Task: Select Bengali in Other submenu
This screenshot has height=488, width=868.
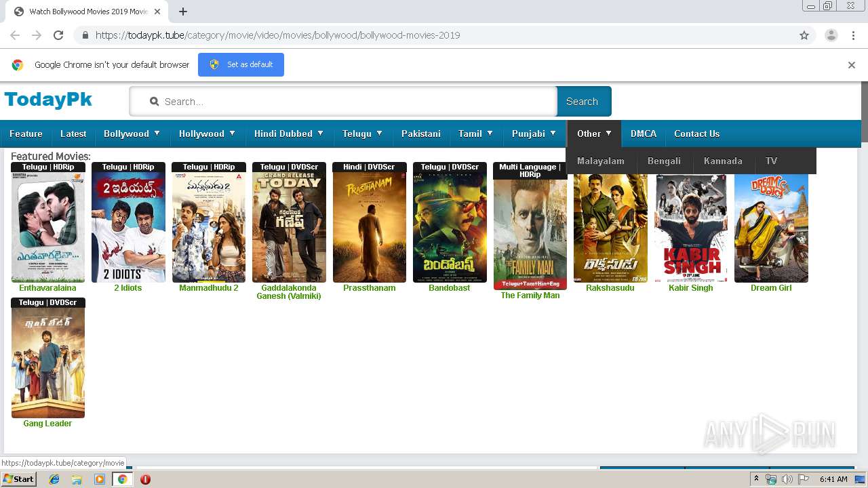Action: [x=664, y=161]
